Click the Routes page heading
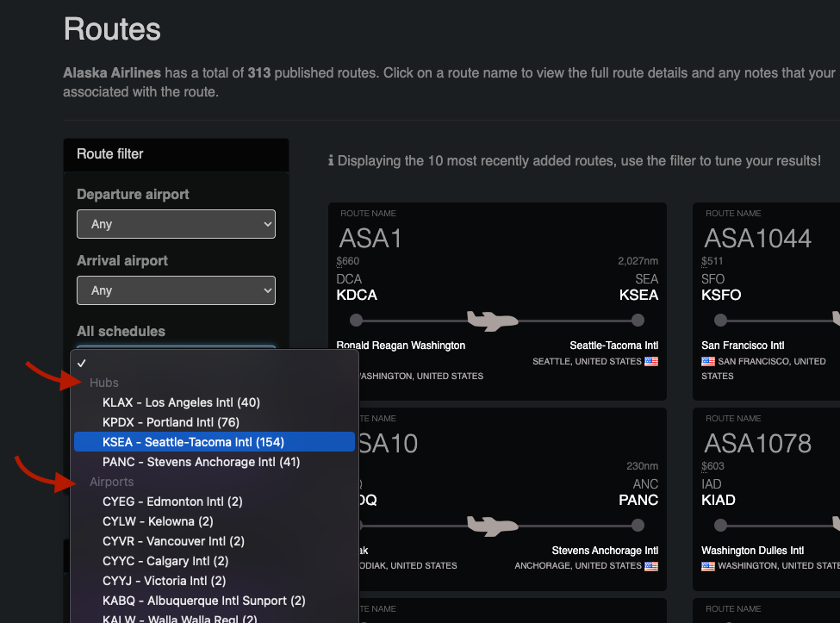This screenshot has width=840, height=623. pos(112,29)
